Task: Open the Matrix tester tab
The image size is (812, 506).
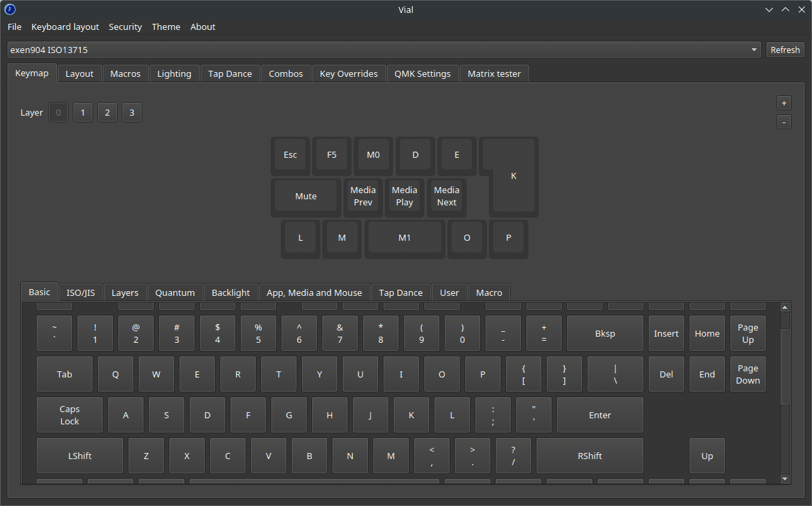Action: pos(494,73)
